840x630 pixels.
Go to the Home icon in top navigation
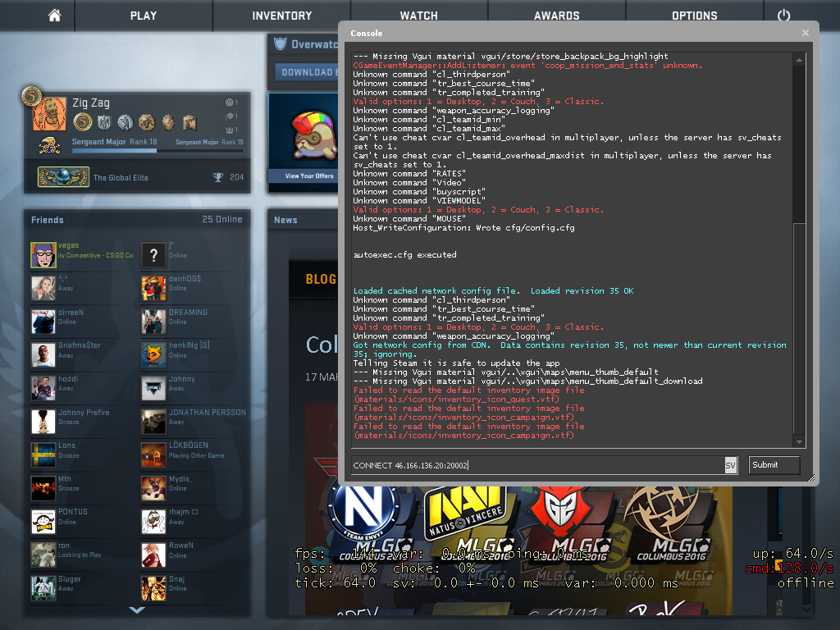[x=54, y=16]
